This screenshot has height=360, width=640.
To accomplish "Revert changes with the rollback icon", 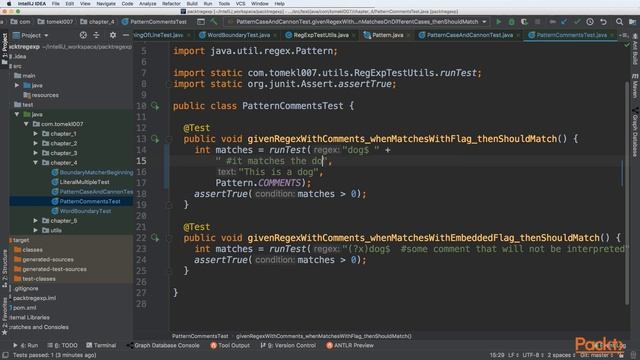I will (603, 22).
